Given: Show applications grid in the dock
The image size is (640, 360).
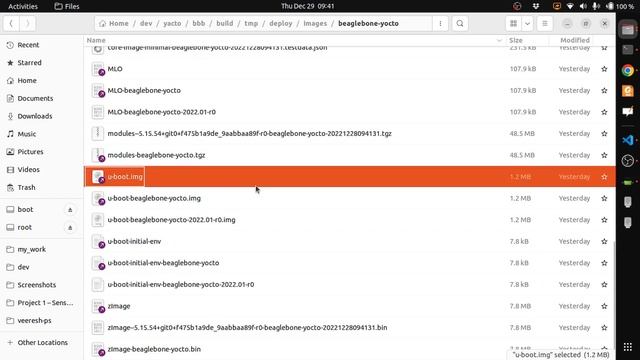Looking at the screenshot, I should (628, 347).
